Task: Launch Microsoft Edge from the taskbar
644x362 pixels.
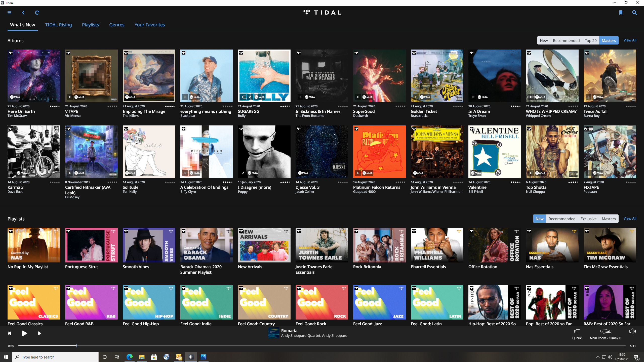Action: (129, 357)
